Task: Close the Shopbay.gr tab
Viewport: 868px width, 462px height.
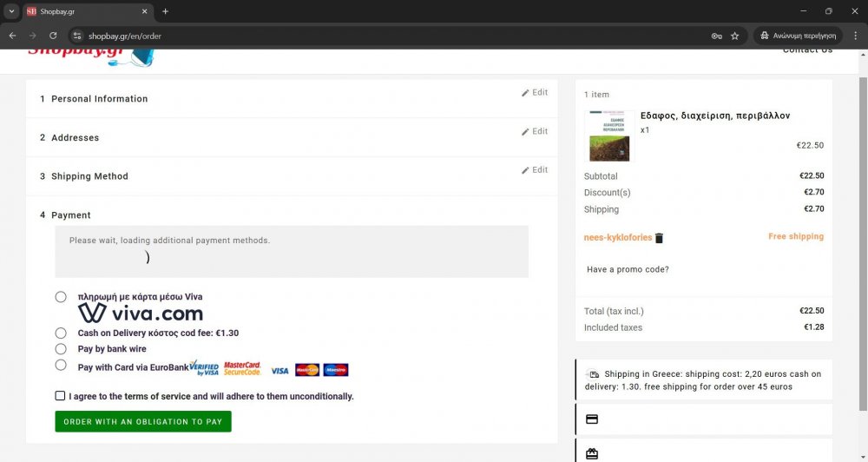Action: point(144,11)
